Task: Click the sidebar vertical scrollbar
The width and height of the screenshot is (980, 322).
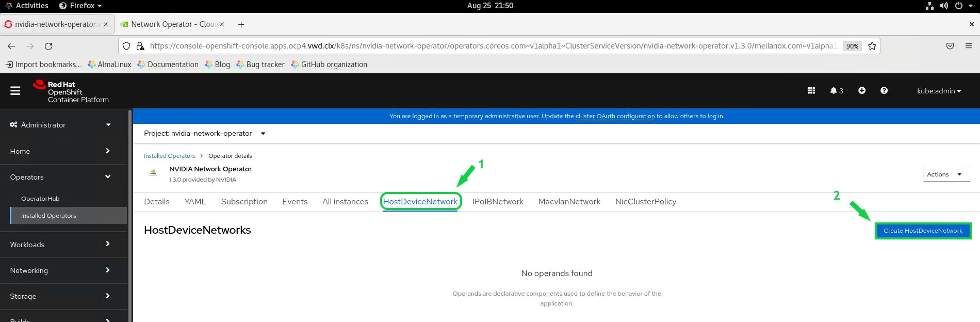Action: [x=130, y=215]
